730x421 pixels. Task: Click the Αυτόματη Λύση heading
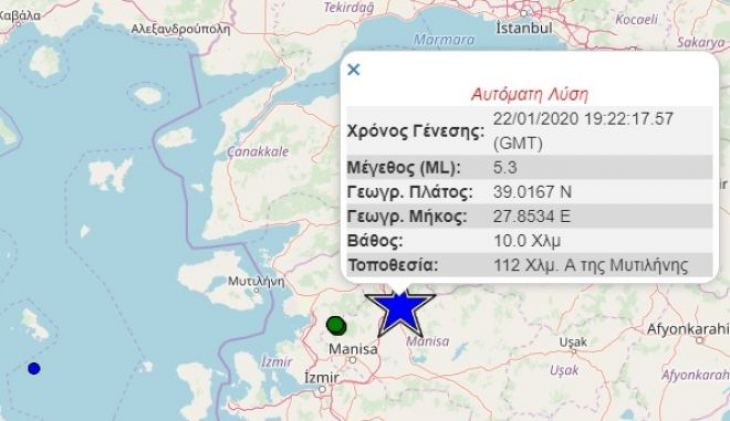(x=529, y=95)
